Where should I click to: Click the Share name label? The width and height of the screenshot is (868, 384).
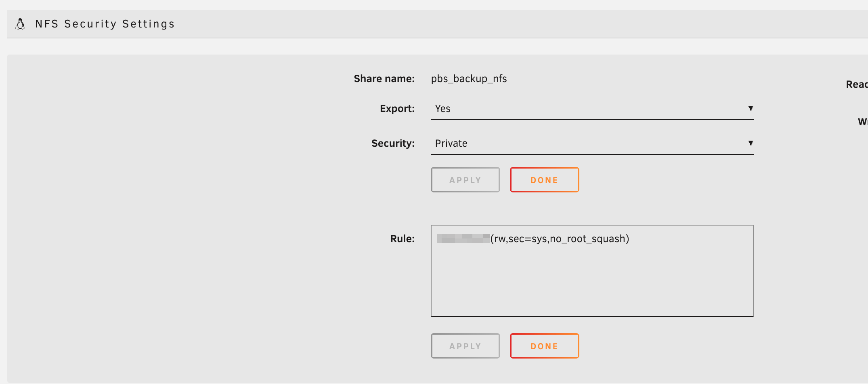[x=384, y=78]
